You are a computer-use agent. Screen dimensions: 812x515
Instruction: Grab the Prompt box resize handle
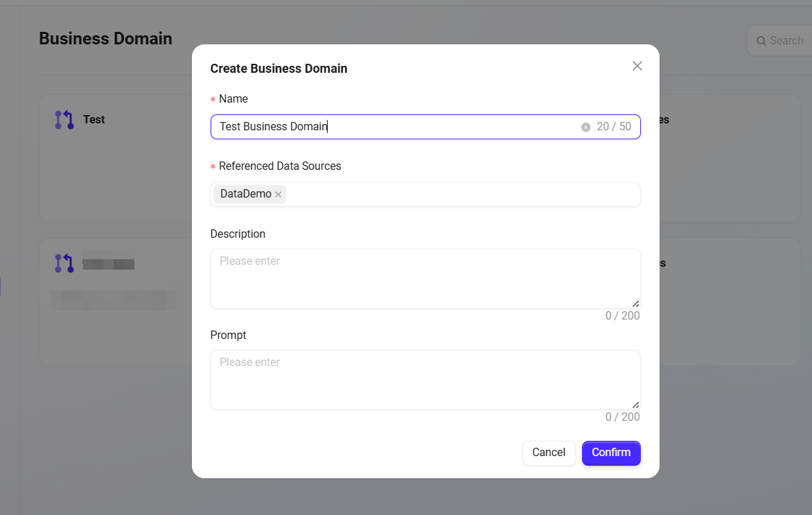(635, 405)
